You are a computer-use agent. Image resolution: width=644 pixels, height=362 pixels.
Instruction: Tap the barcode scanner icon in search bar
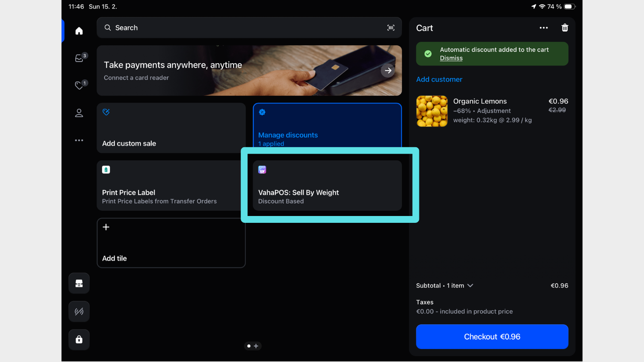(391, 28)
